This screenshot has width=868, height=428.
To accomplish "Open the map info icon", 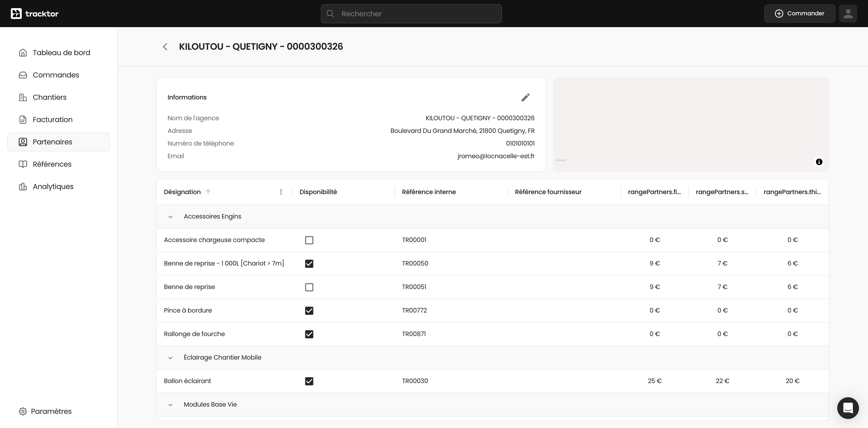I will point(819,162).
